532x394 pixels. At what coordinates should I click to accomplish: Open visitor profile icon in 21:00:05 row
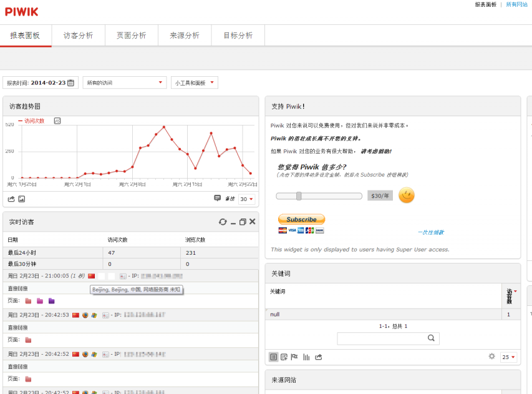pos(123,276)
